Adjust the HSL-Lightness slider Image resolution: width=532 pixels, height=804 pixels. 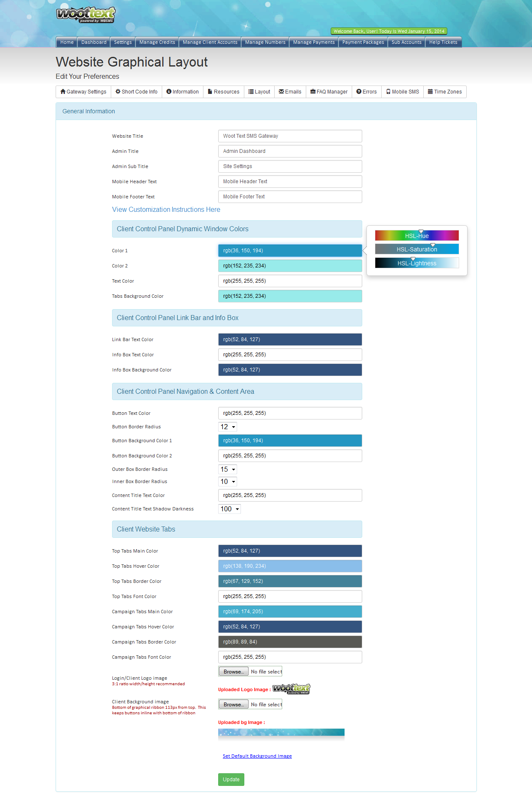(417, 263)
